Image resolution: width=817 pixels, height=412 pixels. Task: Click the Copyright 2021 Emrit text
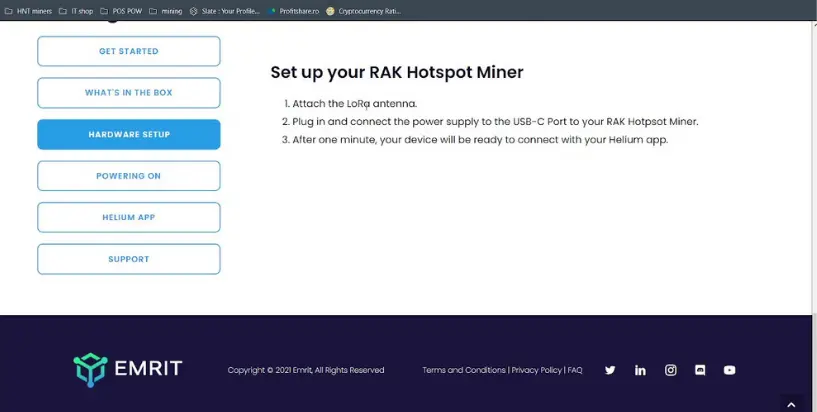click(x=306, y=370)
